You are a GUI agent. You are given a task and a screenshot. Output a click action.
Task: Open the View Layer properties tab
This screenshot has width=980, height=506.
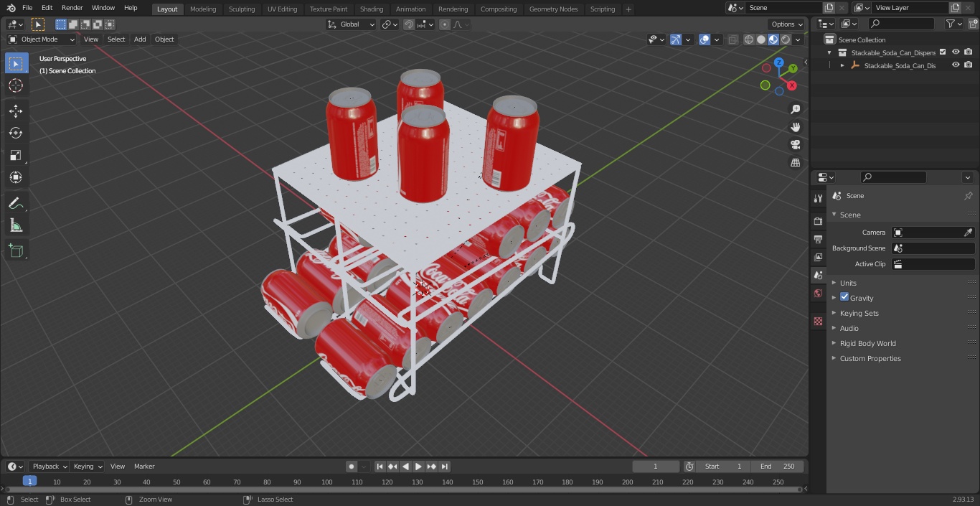click(x=818, y=257)
